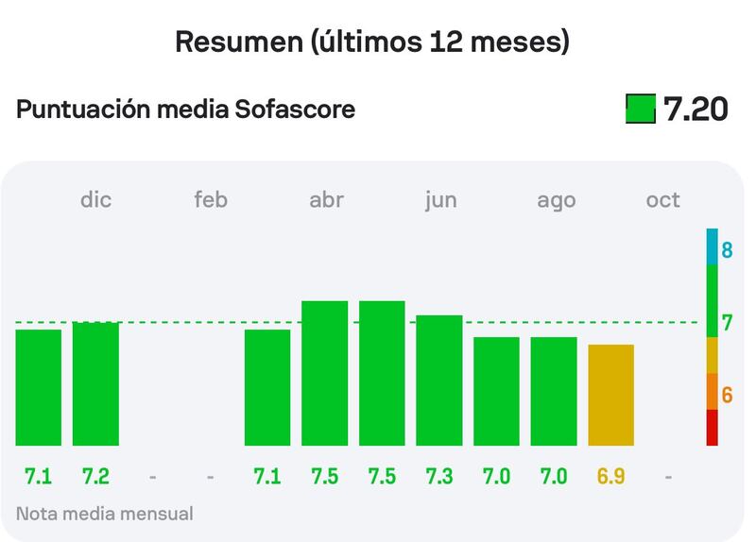Screen dimensions: 756x542
Task: Click the red segment of the rating scale
Action: click(713, 428)
